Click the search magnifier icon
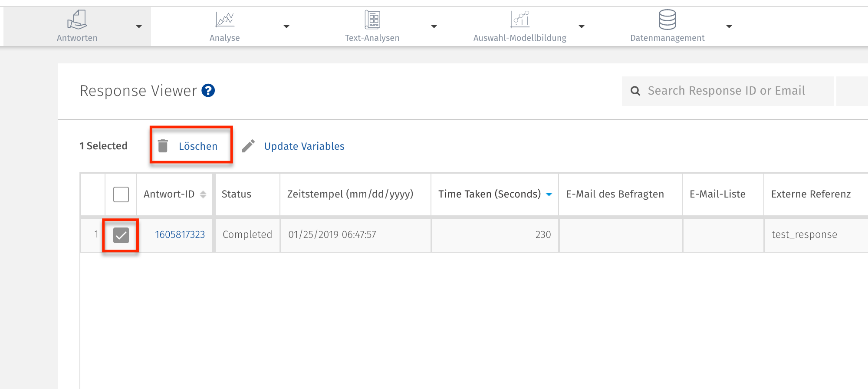This screenshot has width=868, height=389. (635, 91)
